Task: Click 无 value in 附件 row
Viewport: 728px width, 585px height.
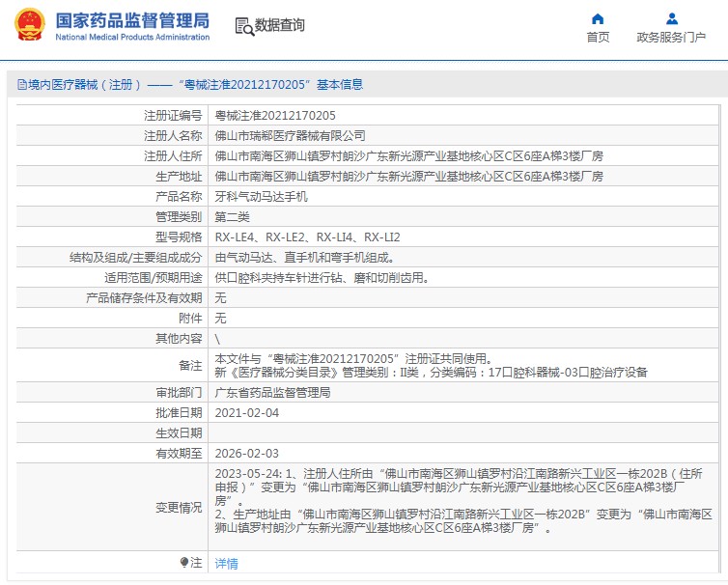Action: [220, 319]
